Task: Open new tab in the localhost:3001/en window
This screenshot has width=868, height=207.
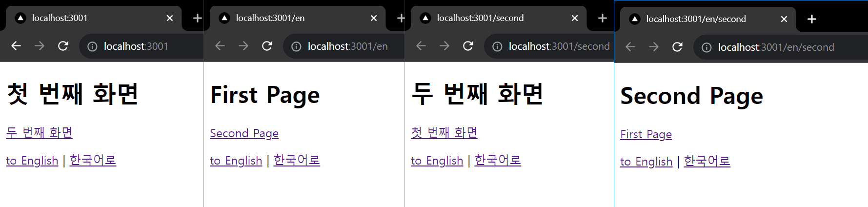Action: point(401,18)
